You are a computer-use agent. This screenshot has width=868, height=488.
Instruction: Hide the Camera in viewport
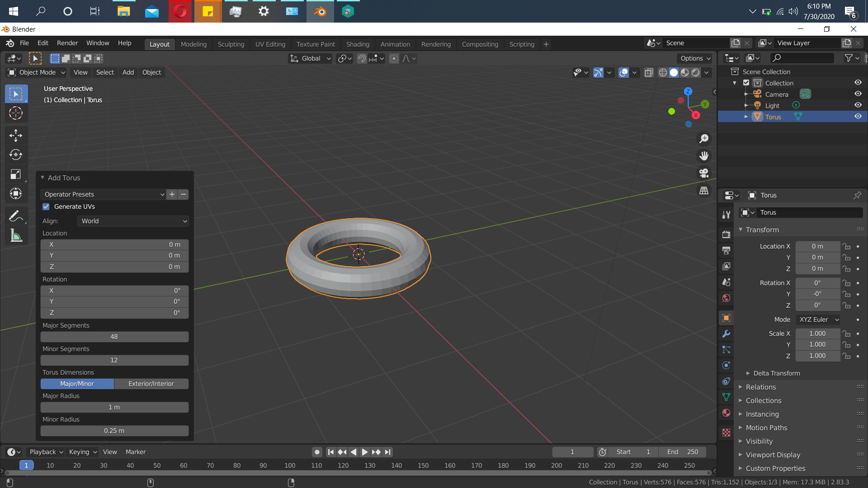[x=858, y=94]
